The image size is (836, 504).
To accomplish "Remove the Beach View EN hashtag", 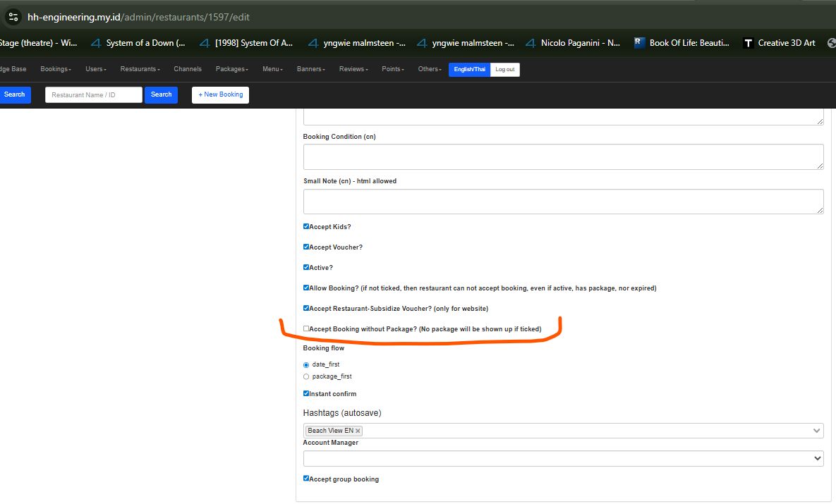I will coord(358,431).
